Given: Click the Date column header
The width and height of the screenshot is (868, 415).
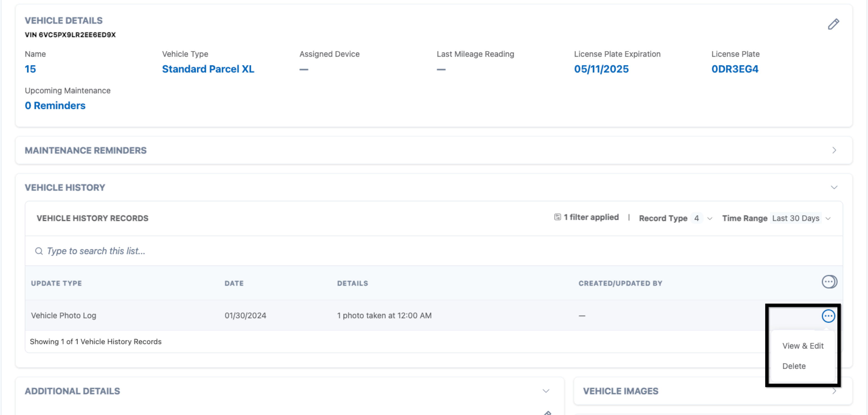Looking at the screenshot, I should coord(234,283).
